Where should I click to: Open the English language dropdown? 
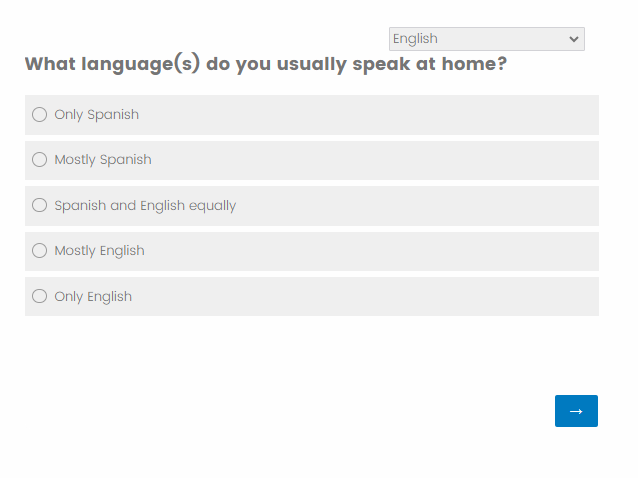pos(486,39)
